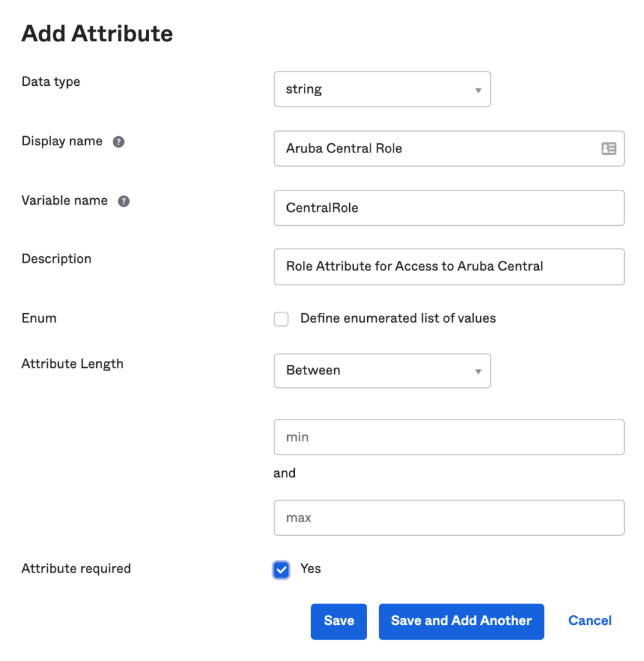Click the Add Attribute page heading

tap(97, 34)
